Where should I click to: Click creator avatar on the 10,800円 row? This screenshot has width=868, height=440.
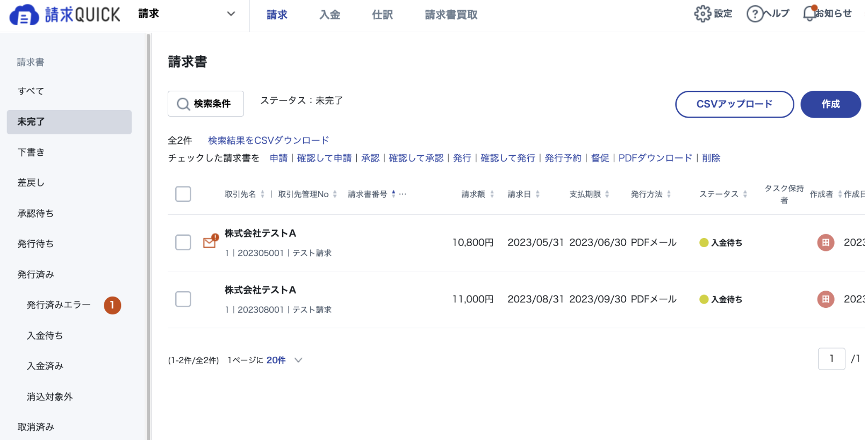coord(826,243)
